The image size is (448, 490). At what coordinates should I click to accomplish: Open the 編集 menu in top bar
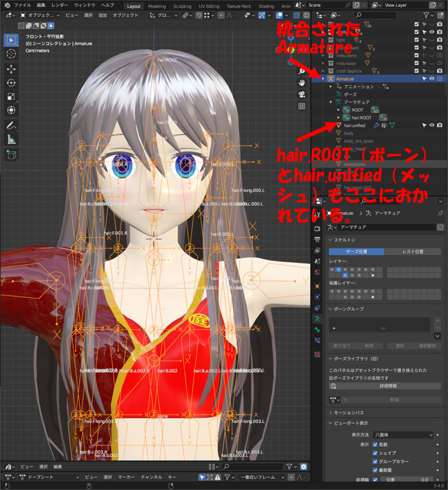[x=41, y=5]
